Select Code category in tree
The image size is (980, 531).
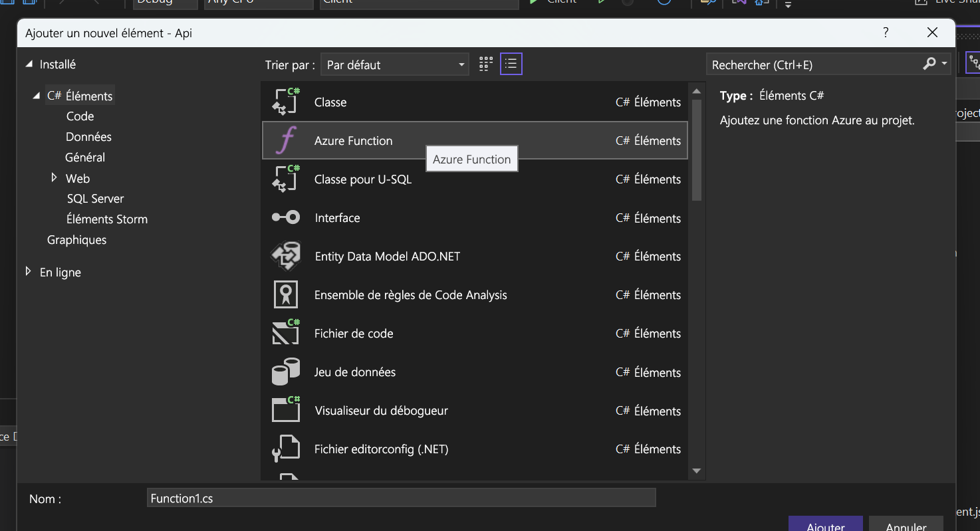click(x=80, y=116)
